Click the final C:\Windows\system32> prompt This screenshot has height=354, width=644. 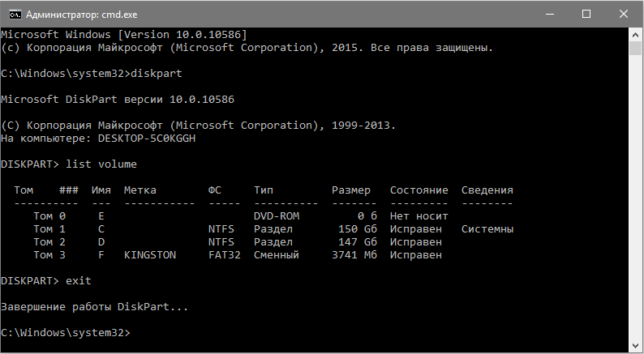(x=65, y=333)
